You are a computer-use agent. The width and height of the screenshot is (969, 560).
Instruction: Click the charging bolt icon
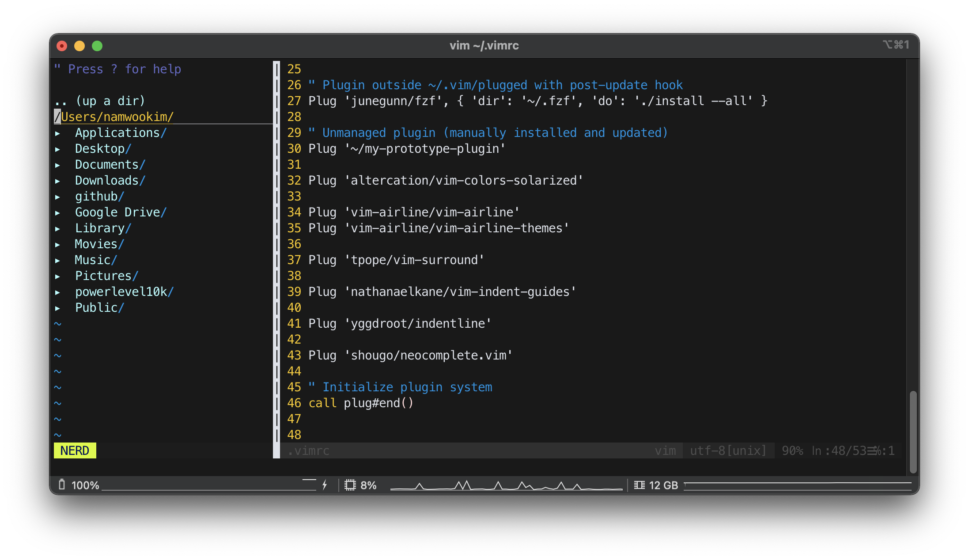[x=325, y=485]
